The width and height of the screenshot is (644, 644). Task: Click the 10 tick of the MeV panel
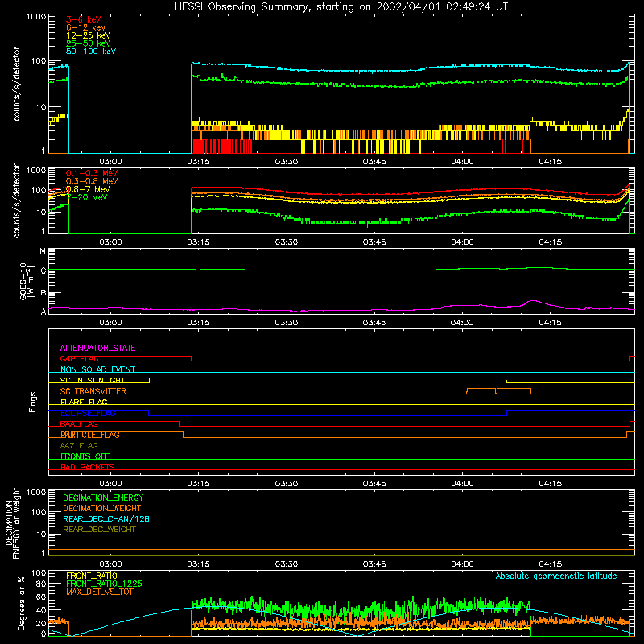point(41,213)
